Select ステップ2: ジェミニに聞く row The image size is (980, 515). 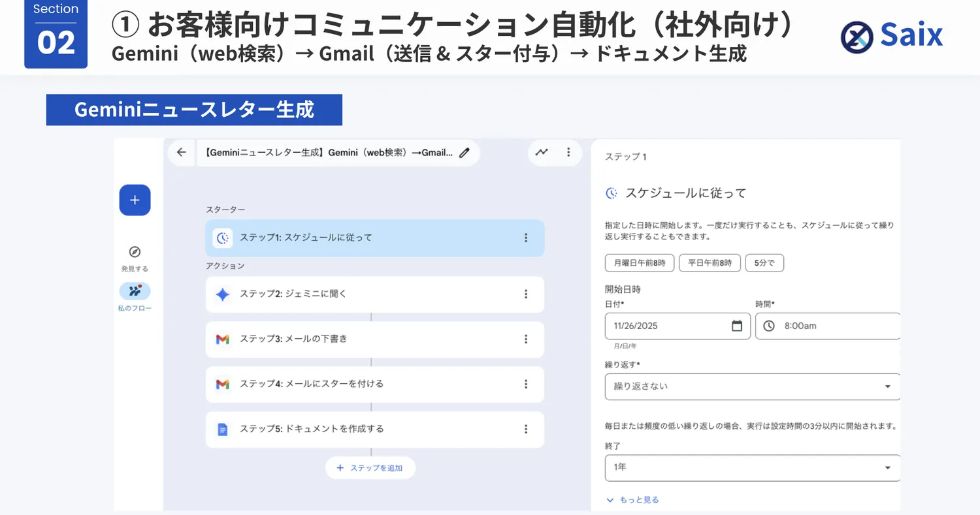click(x=374, y=294)
